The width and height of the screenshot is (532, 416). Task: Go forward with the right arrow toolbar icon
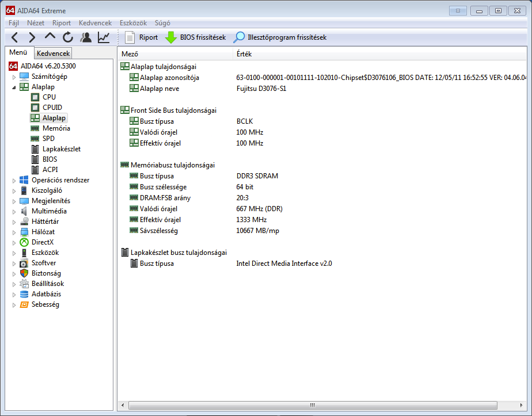point(32,37)
